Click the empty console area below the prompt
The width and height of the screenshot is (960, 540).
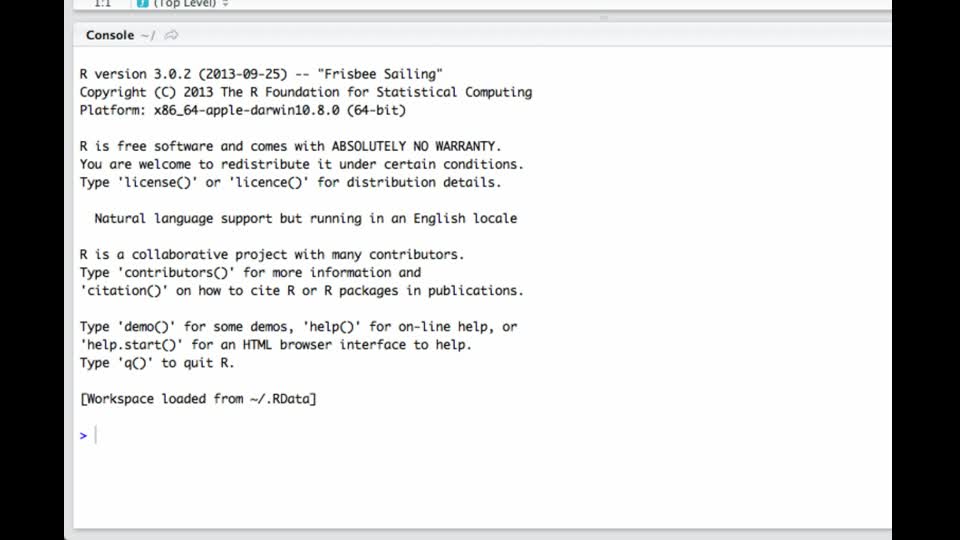point(482,487)
